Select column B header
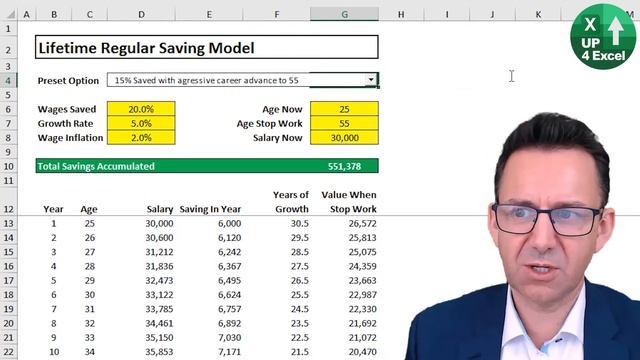The image size is (640, 360). click(53, 15)
